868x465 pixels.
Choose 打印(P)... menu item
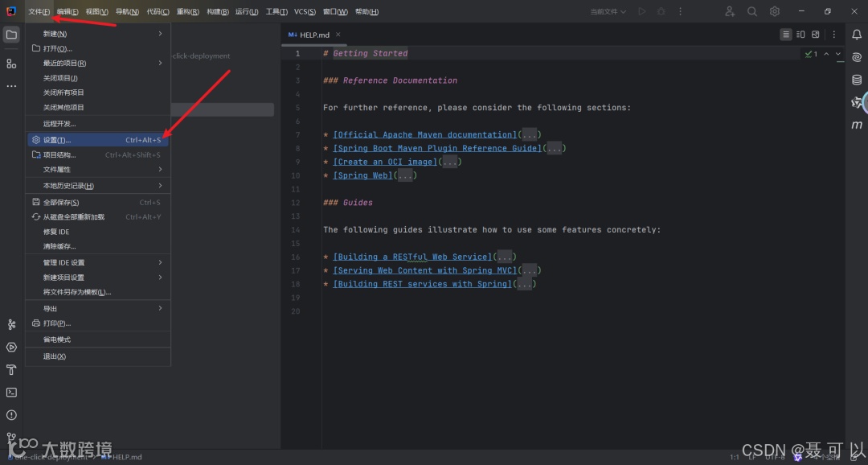coord(98,323)
